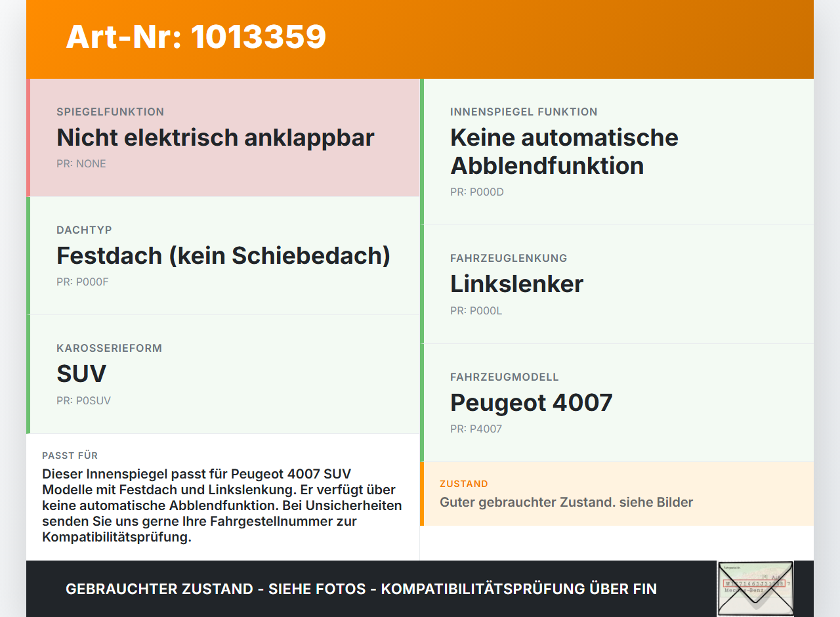Select the 'PASST FÜR' label
The width and height of the screenshot is (840, 617).
tap(70, 456)
